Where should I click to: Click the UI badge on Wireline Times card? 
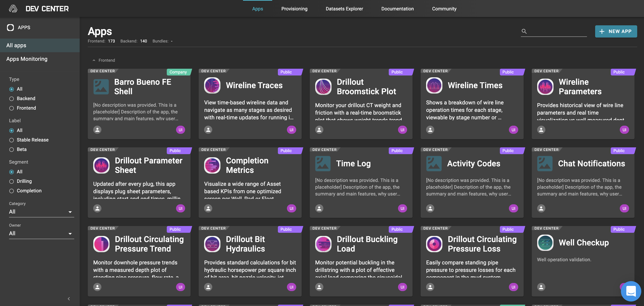coord(513,130)
